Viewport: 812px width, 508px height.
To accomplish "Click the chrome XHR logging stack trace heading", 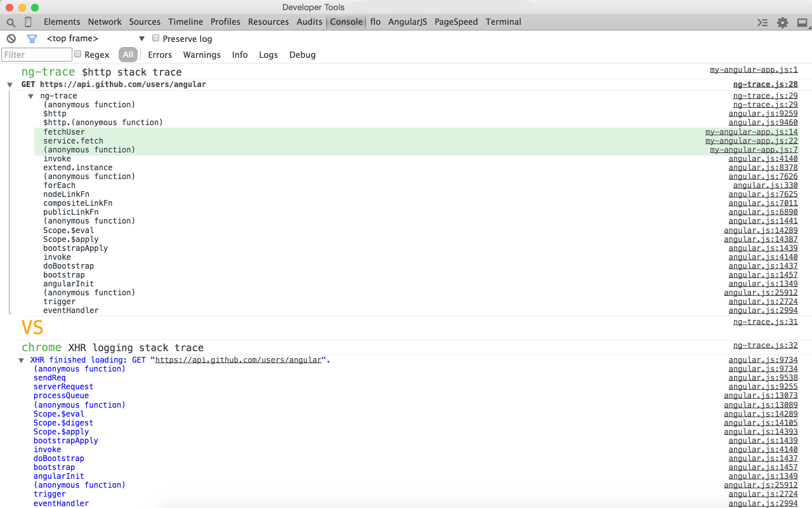I will click(x=112, y=348).
